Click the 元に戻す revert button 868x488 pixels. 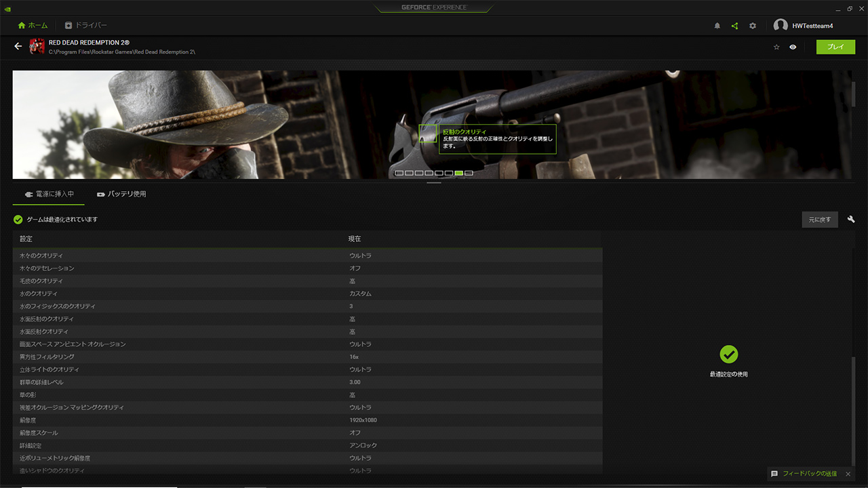(x=820, y=220)
